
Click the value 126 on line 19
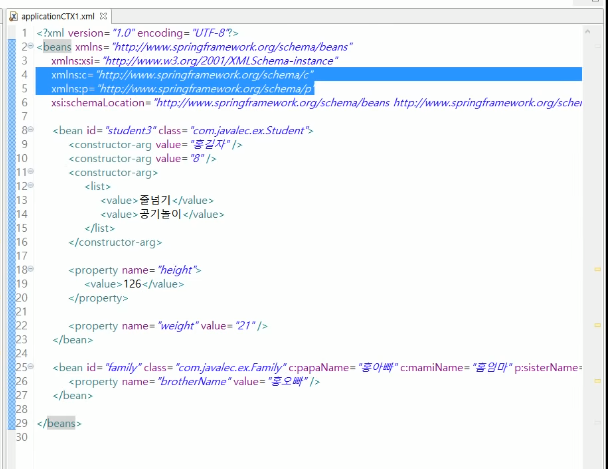pyautogui.click(x=132, y=284)
